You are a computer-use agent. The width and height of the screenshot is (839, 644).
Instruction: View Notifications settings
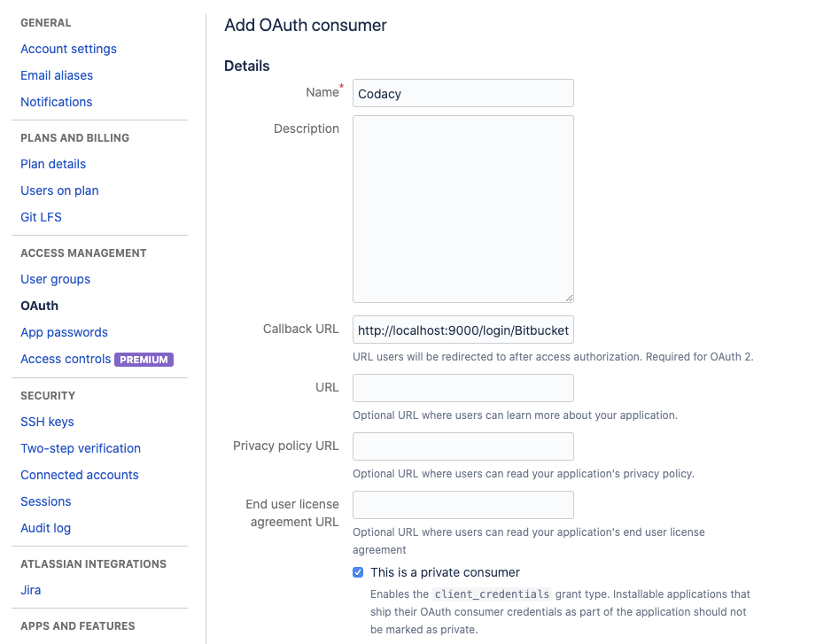point(56,102)
